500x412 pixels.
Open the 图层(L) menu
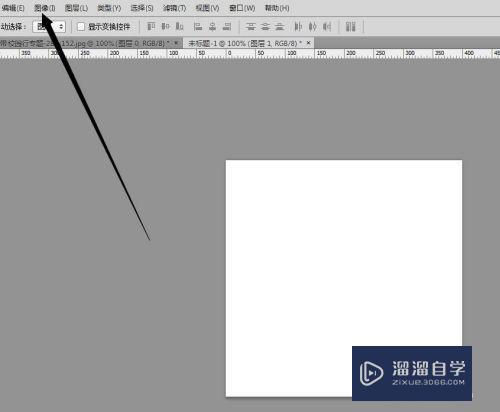pos(76,8)
